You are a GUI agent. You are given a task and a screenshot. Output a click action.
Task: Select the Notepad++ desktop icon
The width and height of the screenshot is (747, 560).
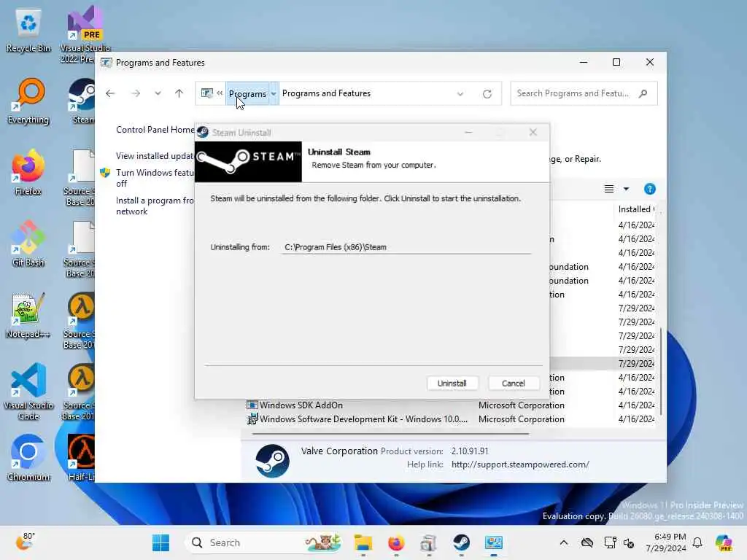28,315
